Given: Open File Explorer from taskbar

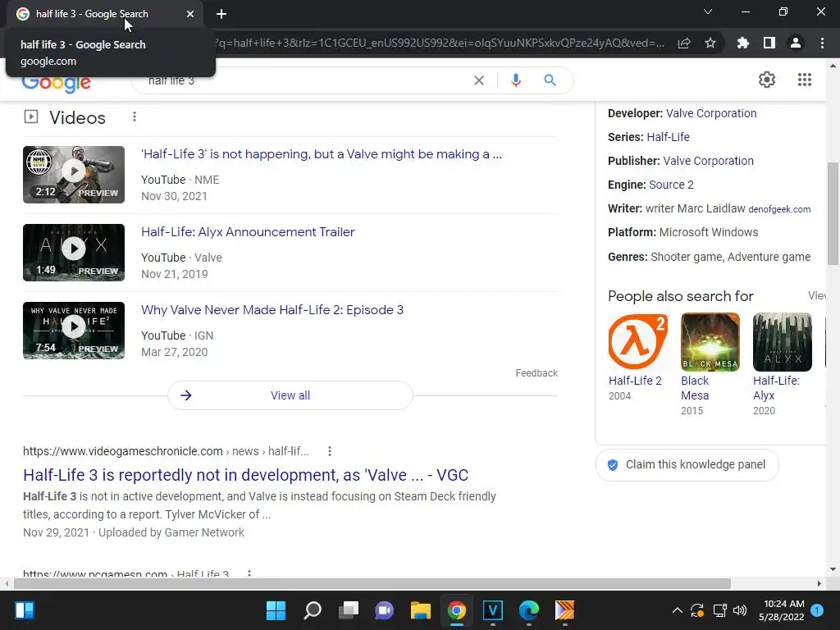Looking at the screenshot, I should (421, 610).
